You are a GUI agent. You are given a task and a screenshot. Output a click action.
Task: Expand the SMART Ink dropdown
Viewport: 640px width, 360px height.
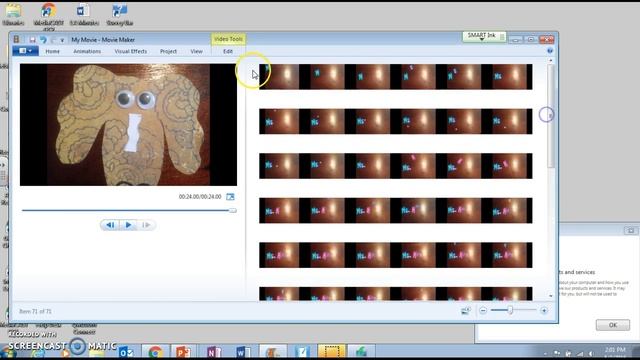[x=482, y=39]
